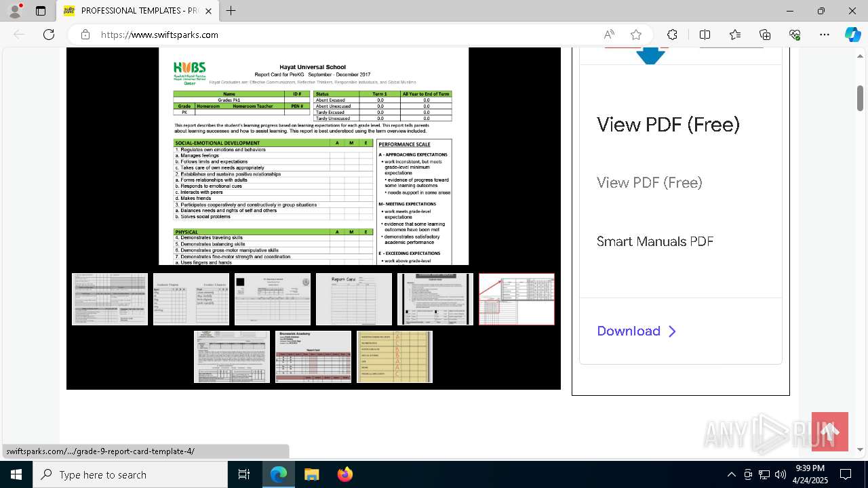868x488 pixels.
Task: Open the Hayat Universal School report card image
Action: (x=313, y=156)
